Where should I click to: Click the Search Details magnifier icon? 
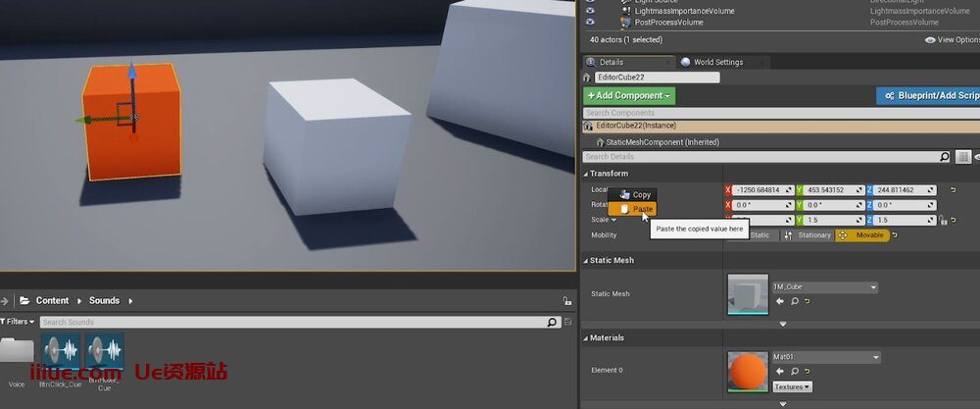coord(945,157)
